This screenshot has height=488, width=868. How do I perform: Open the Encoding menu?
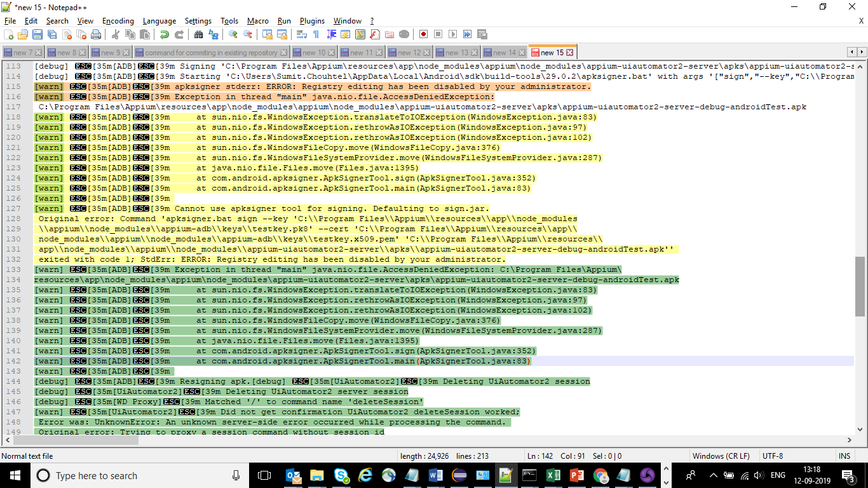(118, 21)
